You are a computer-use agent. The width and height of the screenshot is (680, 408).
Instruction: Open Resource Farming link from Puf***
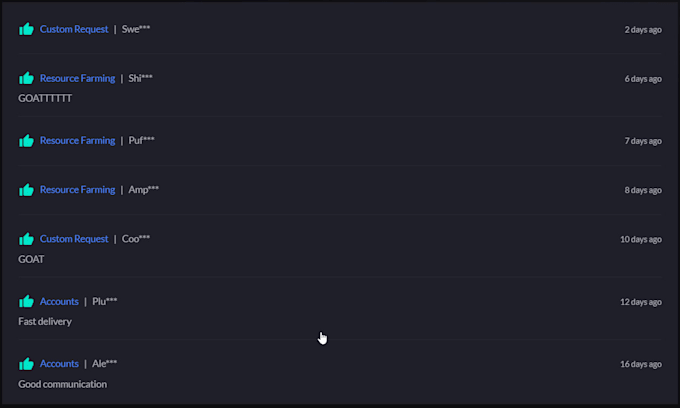pos(77,140)
